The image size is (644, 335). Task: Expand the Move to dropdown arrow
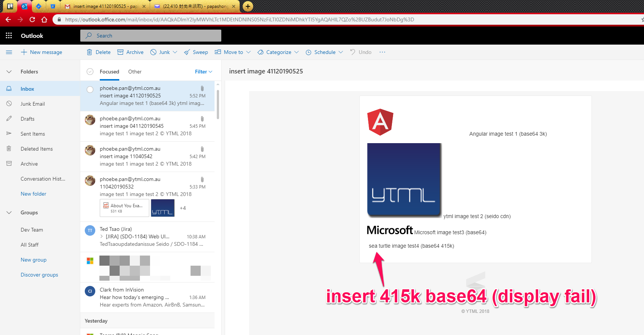(x=248, y=52)
